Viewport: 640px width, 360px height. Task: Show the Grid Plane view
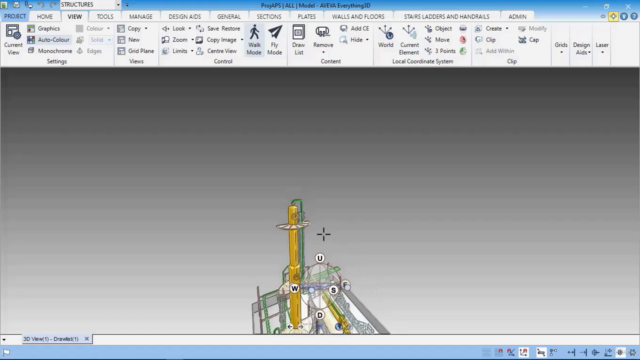pyautogui.click(x=136, y=51)
